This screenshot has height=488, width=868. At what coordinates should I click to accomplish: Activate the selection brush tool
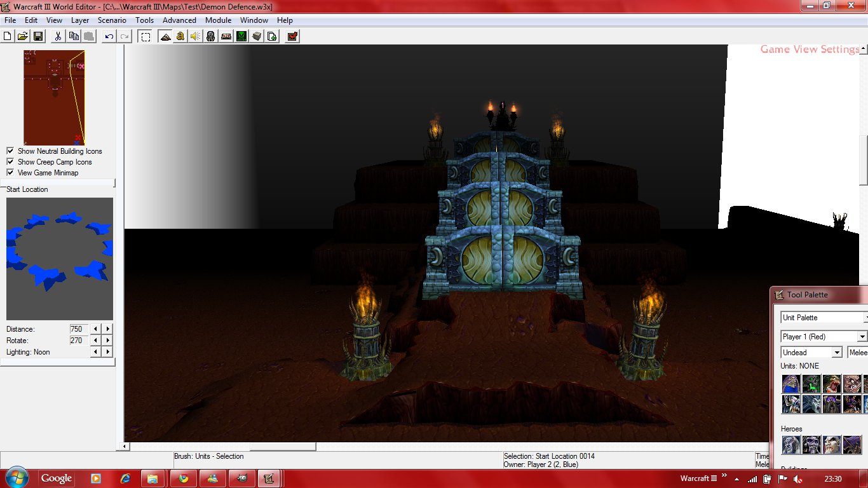146,36
